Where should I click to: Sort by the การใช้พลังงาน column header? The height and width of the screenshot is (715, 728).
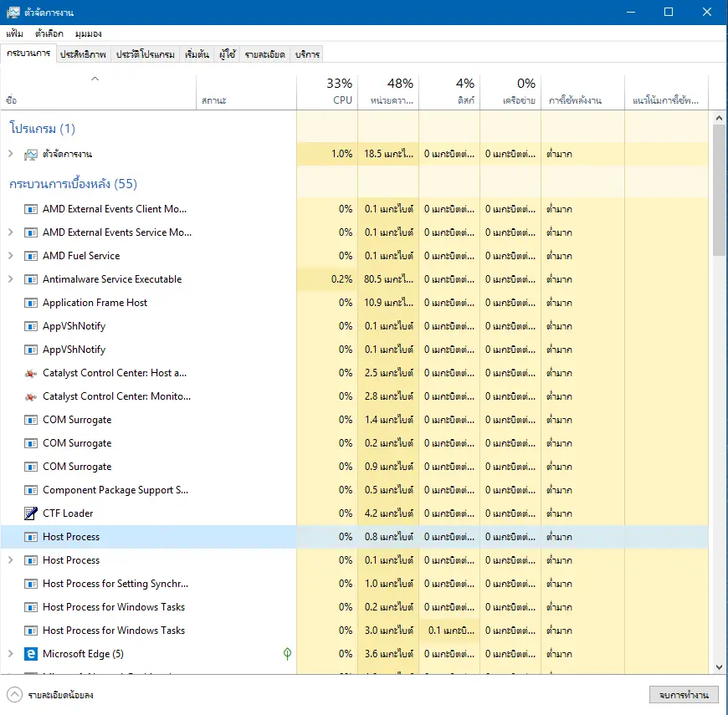(x=583, y=93)
